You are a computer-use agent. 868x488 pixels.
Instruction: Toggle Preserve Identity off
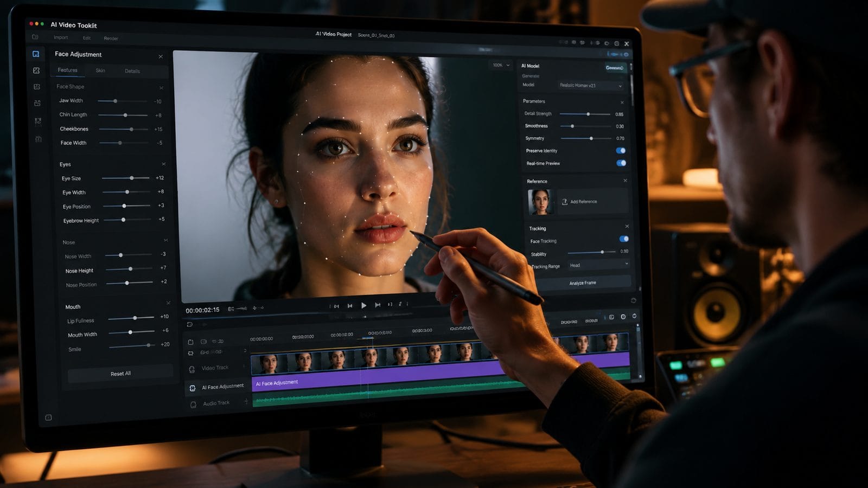click(x=621, y=151)
